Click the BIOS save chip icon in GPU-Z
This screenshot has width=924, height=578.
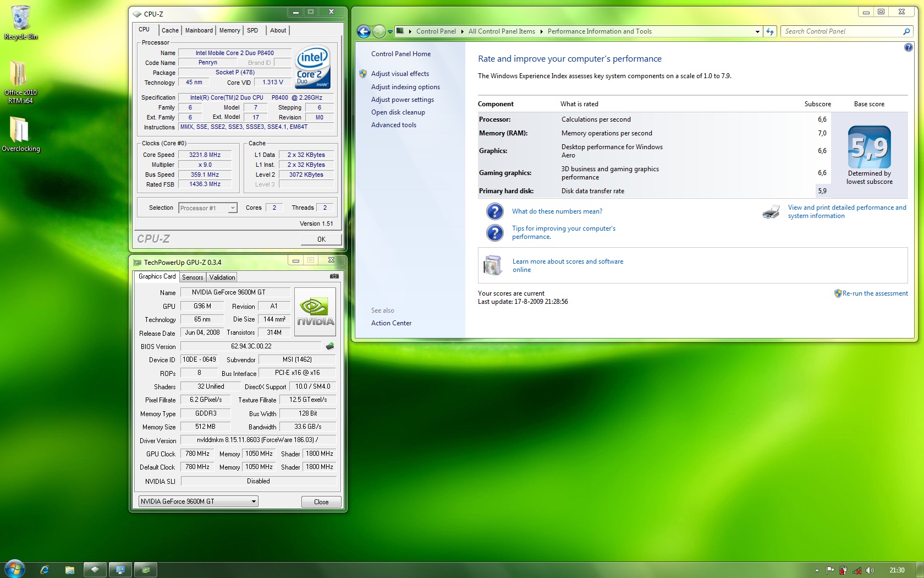(330, 346)
